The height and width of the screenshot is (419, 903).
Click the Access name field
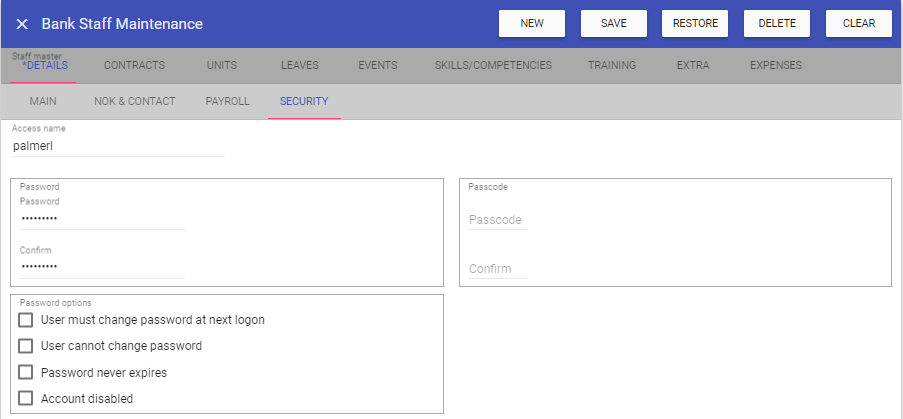pyautogui.click(x=118, y=146)
